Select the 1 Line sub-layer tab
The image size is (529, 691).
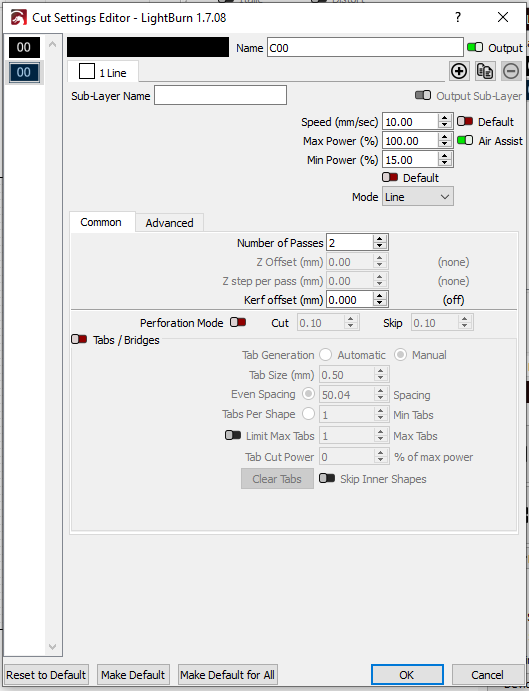pos(103,71)
